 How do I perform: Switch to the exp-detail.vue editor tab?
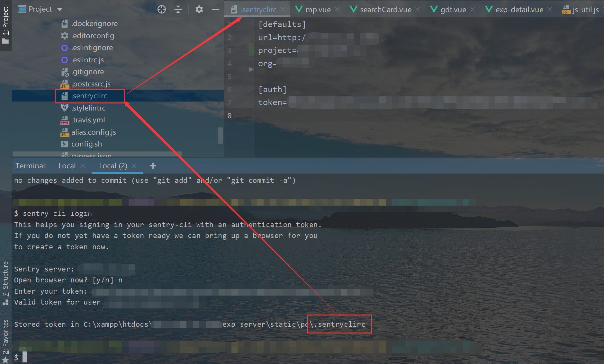519,10
